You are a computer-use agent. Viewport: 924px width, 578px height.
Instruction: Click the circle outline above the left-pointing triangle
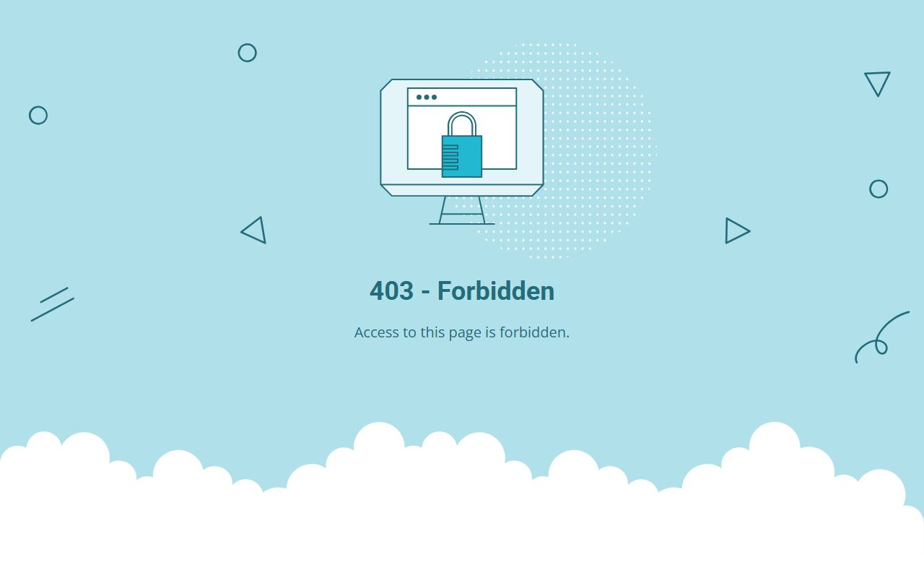[248, 53]
